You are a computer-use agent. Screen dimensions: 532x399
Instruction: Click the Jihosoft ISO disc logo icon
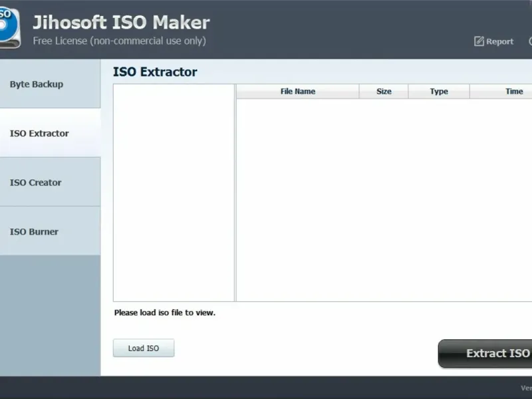pyautogui.click(x=10, y=28)
